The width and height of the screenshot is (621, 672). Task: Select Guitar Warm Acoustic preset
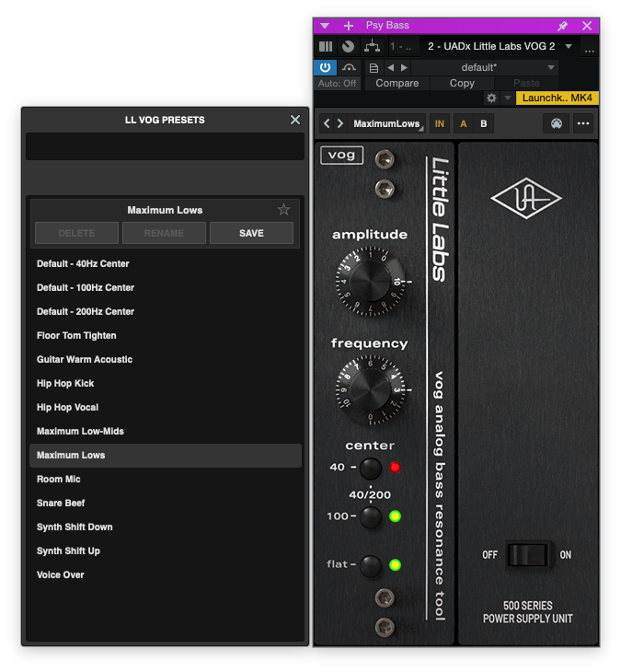pos(166,360)
